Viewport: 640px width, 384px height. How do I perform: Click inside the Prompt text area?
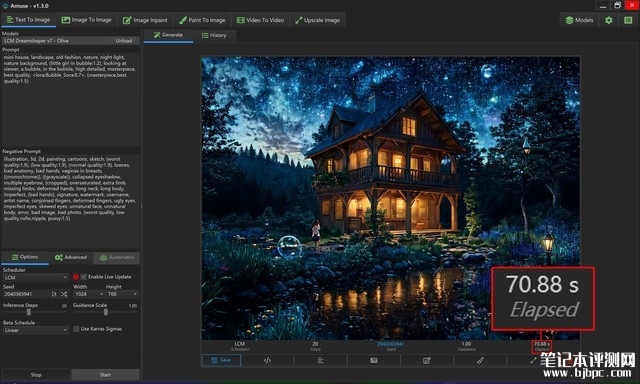70,100
